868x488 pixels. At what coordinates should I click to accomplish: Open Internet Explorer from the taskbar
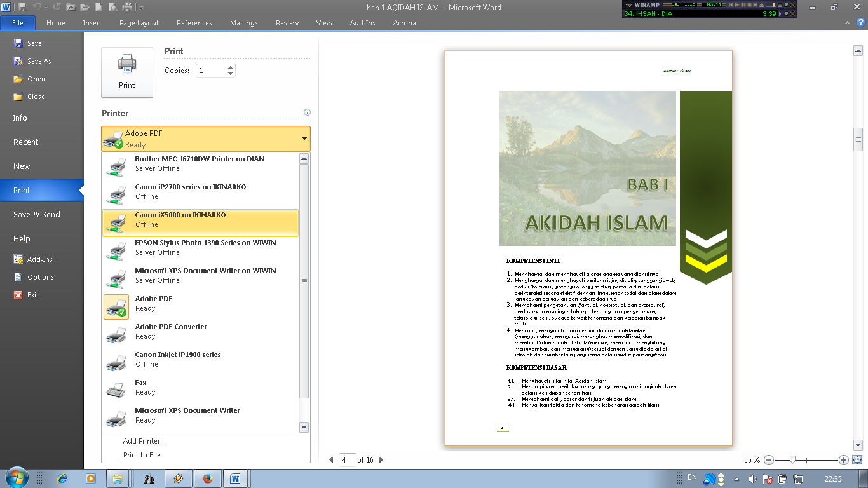point(62,478)
